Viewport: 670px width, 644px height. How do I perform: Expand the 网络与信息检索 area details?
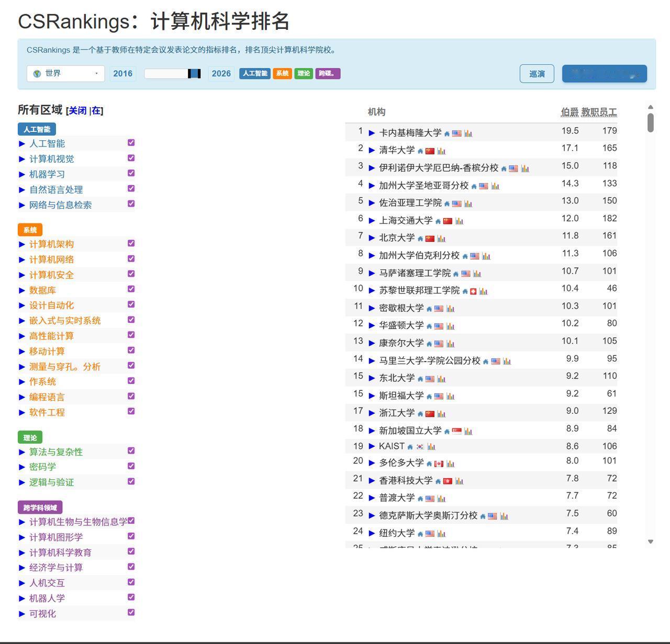point(22,205)
